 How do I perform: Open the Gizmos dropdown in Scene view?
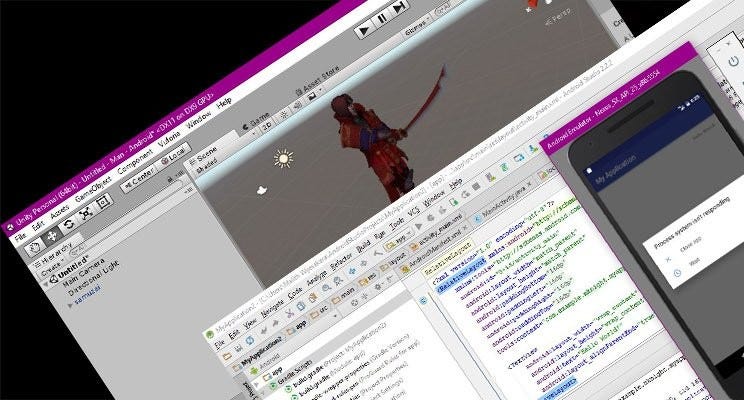coord(417,26)
